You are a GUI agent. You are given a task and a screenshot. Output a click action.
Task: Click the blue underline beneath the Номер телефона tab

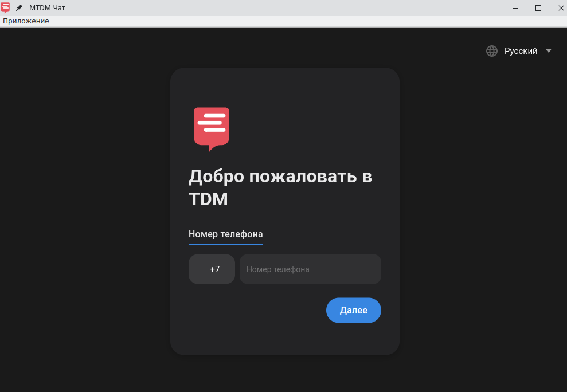pos(226,244)
